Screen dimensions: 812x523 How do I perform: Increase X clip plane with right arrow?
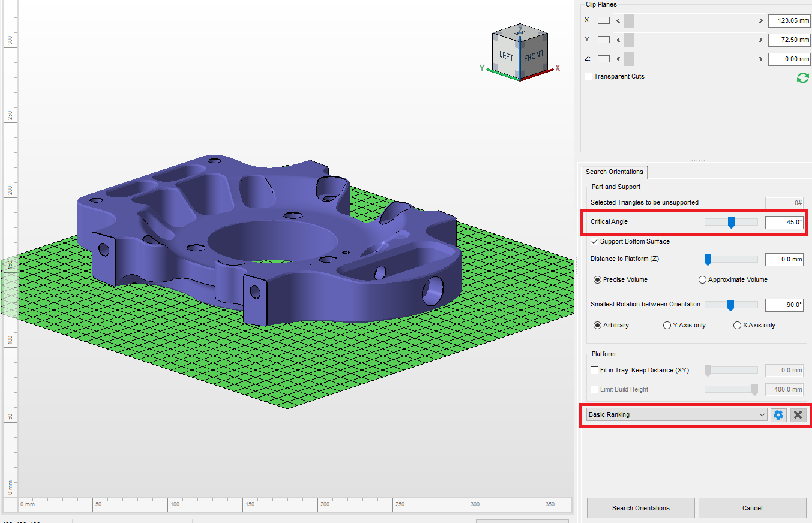(760, 21)
